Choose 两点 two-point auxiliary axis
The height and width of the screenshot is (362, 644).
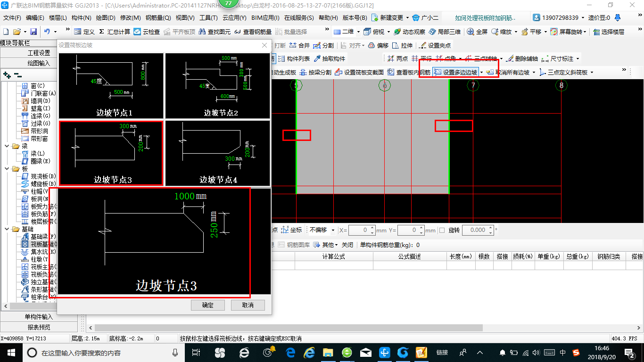tap(397, 58)
